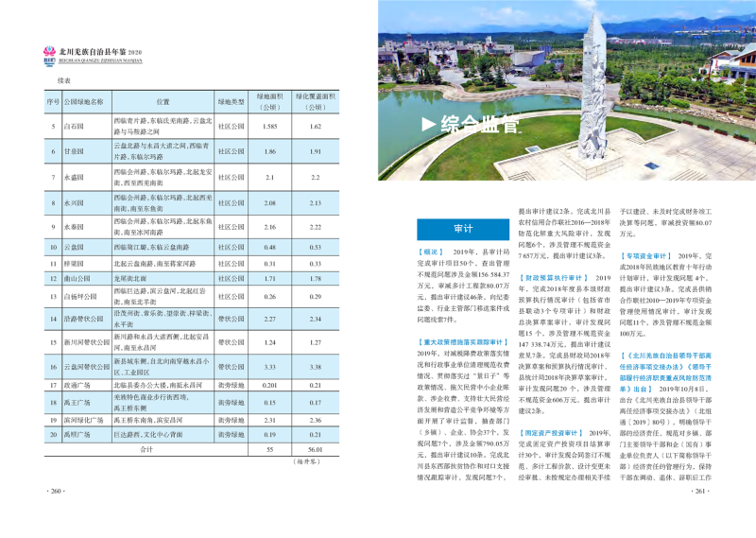Click the triangle arrow before 综合监督
756x538 pixels.
click(426, 124)
